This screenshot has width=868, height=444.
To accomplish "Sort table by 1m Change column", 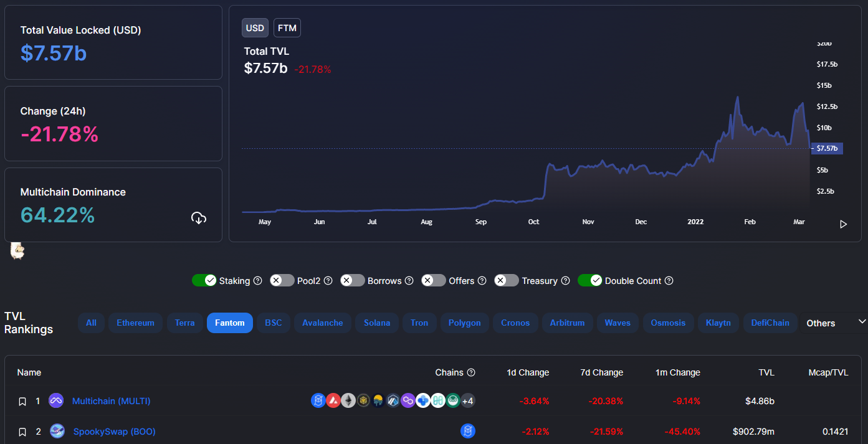I will pyautogui.click(x=677, y=372).
